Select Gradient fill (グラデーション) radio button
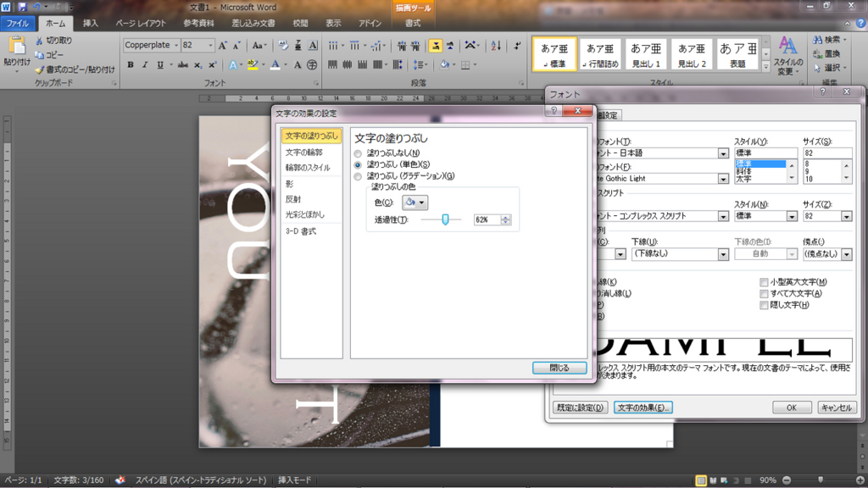 coord(358,176)
